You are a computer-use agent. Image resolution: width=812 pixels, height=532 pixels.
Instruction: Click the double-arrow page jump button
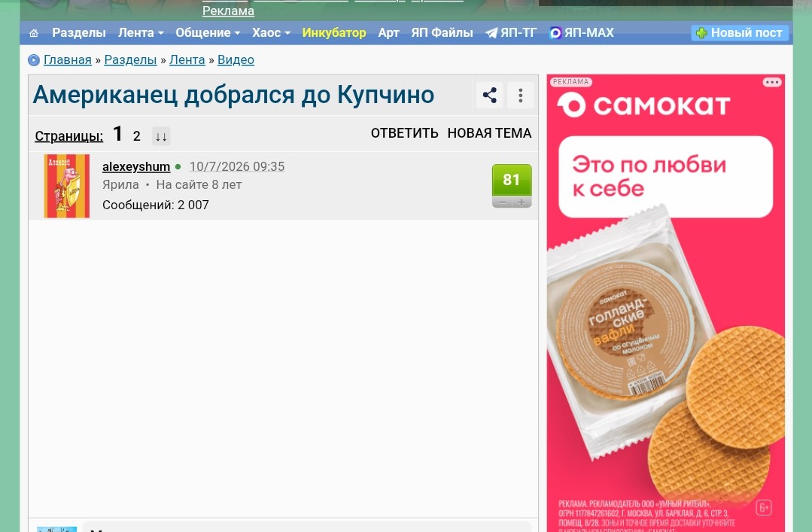click(161, 137)
